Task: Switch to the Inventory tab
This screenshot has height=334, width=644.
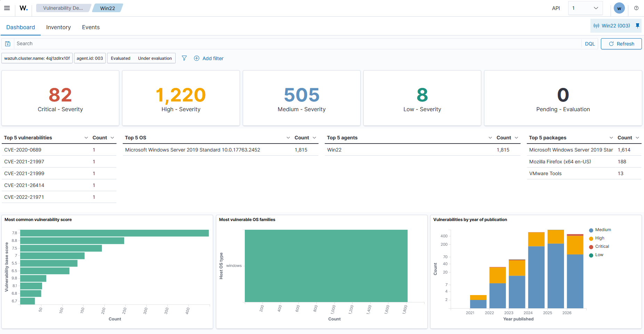Action: (58, 27)
